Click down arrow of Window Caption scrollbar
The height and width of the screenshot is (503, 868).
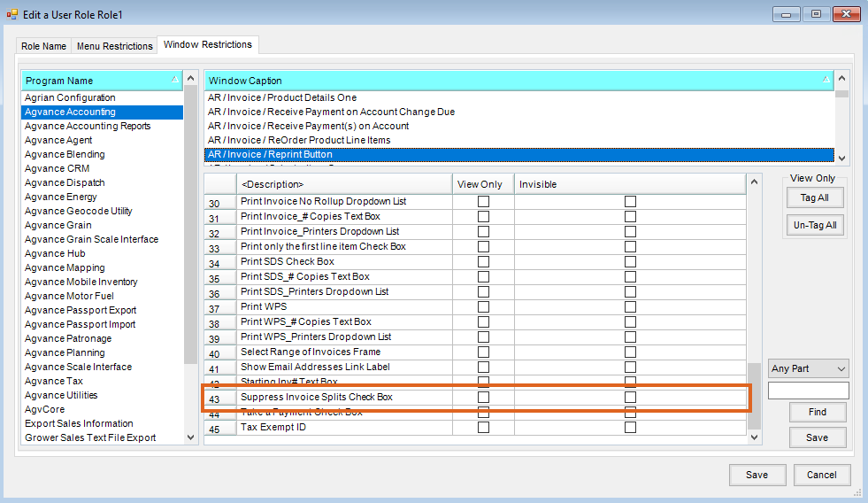[x=842, y=158]
